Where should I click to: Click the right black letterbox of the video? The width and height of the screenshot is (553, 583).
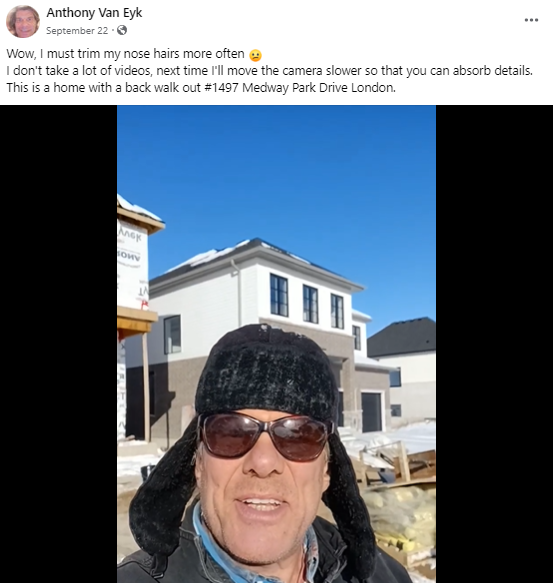pos(494,344)
